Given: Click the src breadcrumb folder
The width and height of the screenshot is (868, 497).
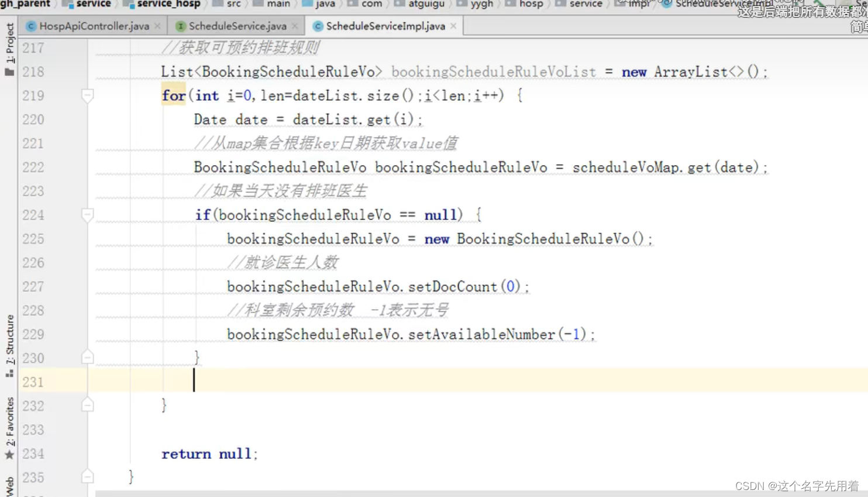Looking at the screenshot, I should pyautogui.click(x=227, y=4).
